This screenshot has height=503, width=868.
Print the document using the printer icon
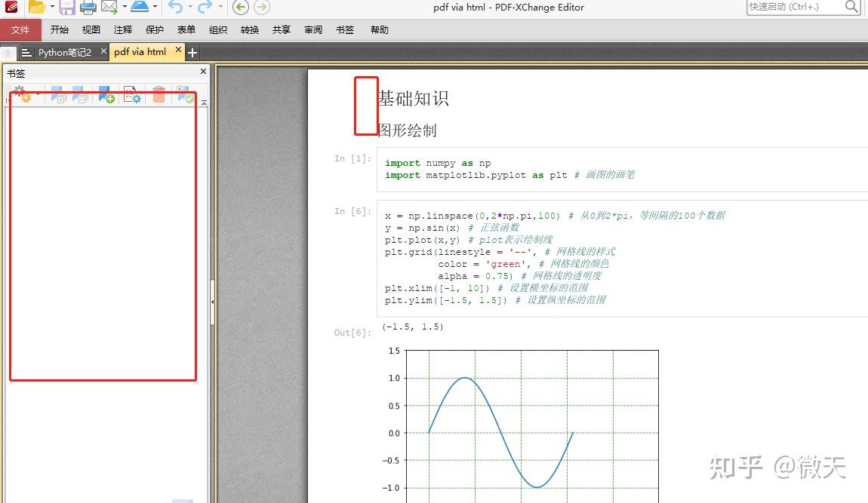click(89, 8)
